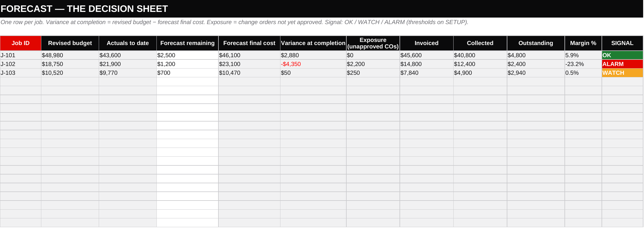Click exposure value $250
644x228 pixels.
pyautogui.click(x=373, y=73)
